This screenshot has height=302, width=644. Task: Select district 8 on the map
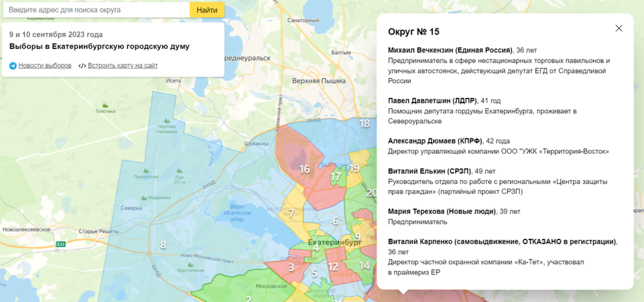pos(163,245)
